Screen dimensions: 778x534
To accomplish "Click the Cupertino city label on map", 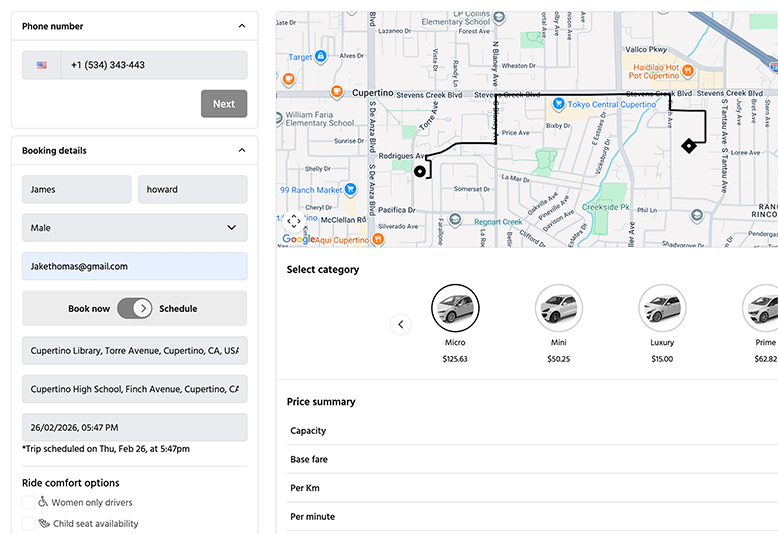I will coord(373,93).
